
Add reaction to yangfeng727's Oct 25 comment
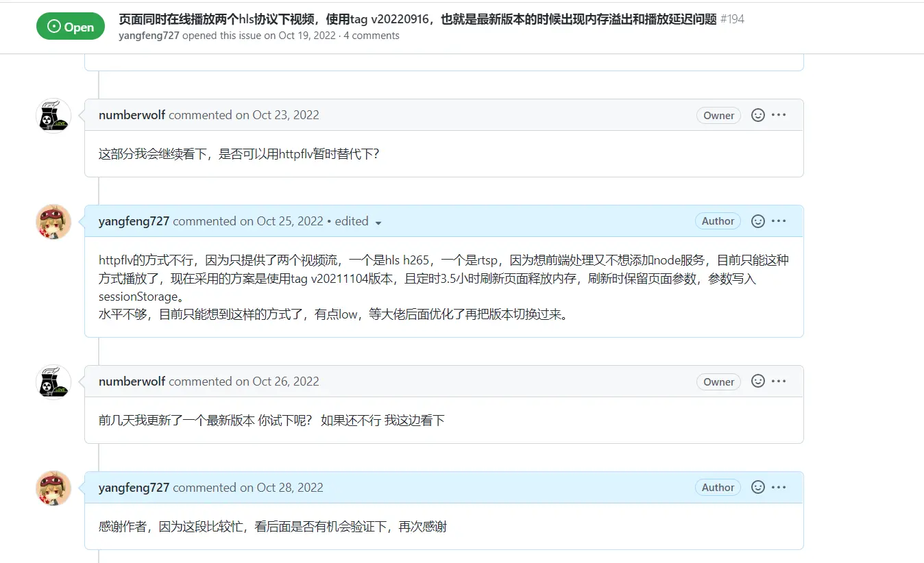[x=758, y=221]
